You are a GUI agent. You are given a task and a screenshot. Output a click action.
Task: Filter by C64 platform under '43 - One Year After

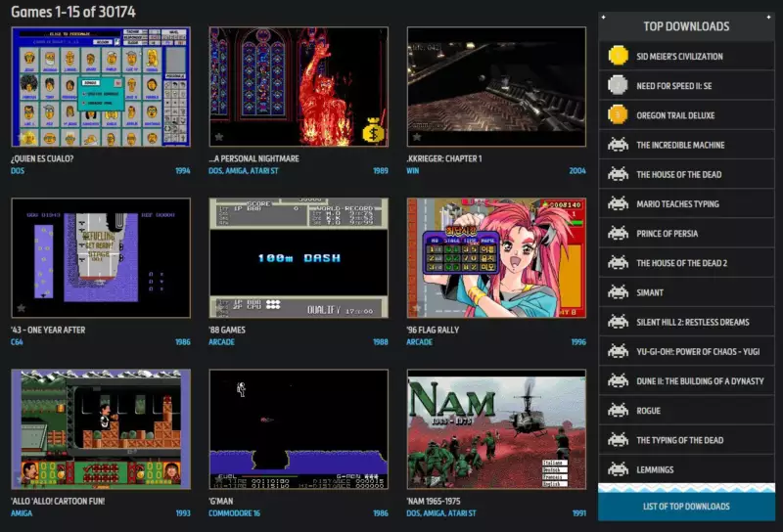click(x=17, y=342)
